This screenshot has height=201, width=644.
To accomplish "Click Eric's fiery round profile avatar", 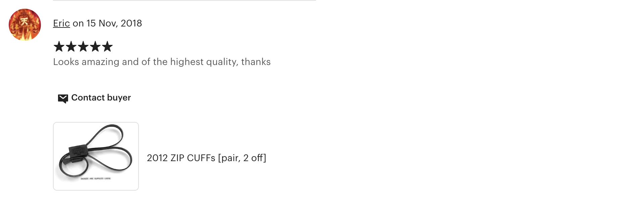I will (25, 25).
